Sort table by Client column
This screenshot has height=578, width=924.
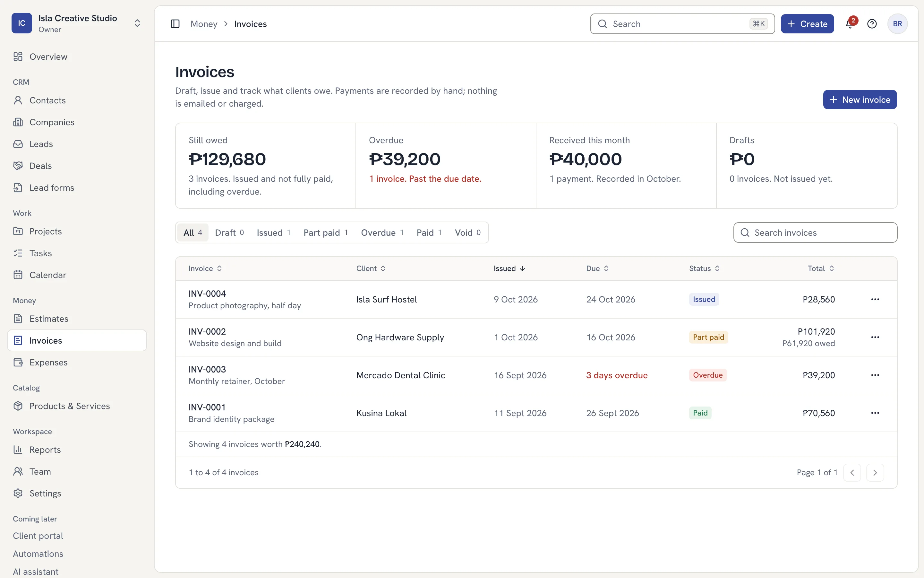click(x=371, y=268)
